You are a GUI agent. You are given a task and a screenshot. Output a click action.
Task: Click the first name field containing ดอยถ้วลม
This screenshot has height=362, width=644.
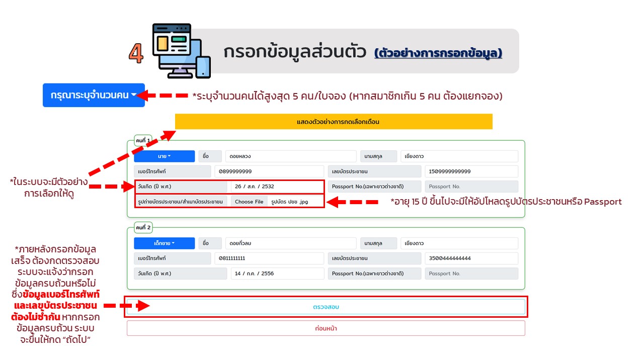pyautogui.click(x=290, y=243)
